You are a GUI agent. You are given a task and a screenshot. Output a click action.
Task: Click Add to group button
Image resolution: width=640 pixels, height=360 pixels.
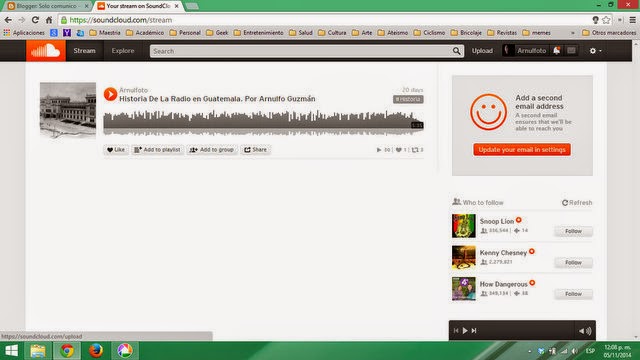[x=212, y=150]
